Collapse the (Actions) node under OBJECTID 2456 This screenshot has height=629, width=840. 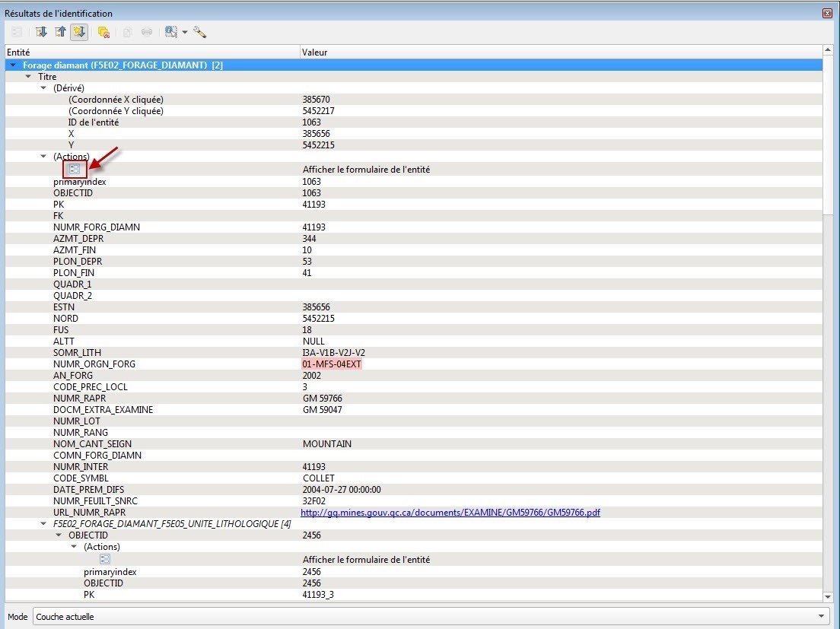point(75,547)
